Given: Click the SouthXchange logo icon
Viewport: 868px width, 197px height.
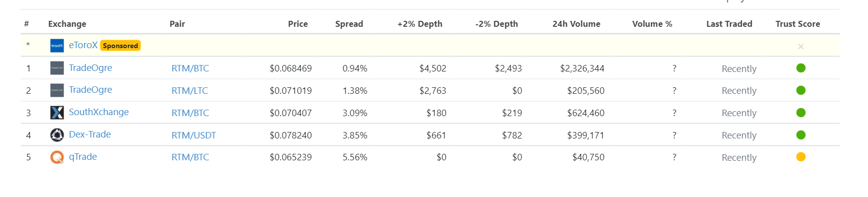Looking at the screenshot, I should click(57, 113).
